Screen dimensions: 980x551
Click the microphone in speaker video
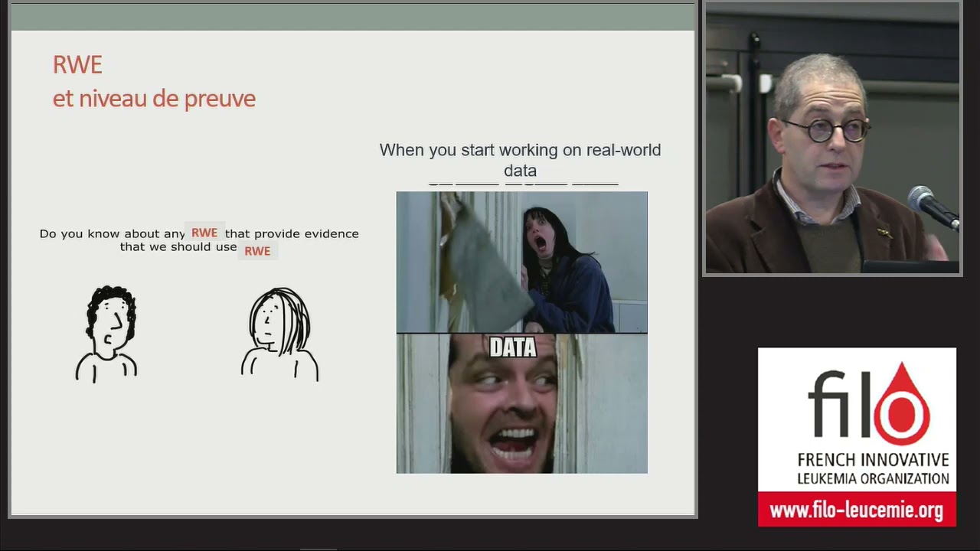(932, 207)
